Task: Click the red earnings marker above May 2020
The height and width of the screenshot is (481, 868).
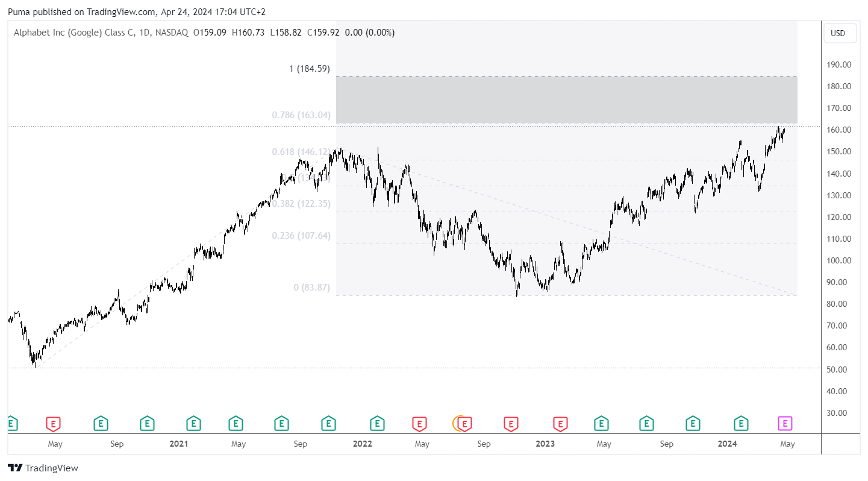Action: (x=54, y=424)
